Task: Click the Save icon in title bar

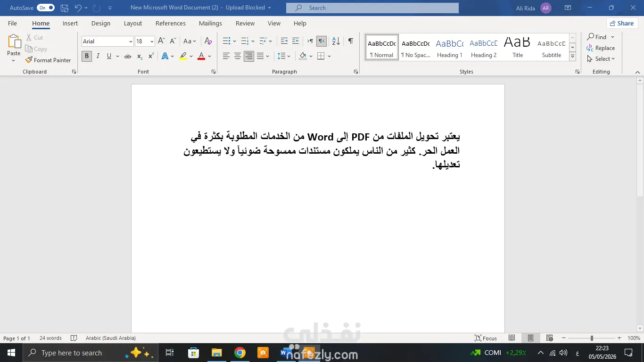Action: (x=65, y=8)
